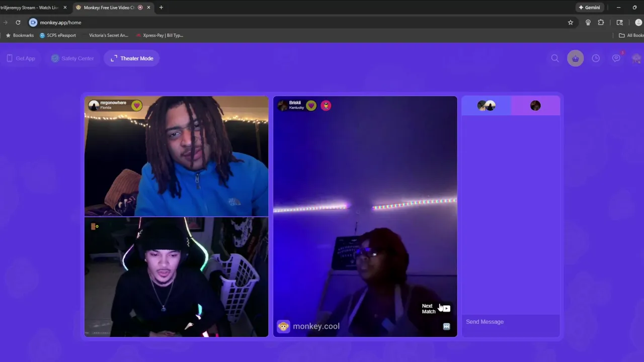Click the site info icon in address bar
The height and width of the screenshot is (362, 644).
pyautogui.click(x=33, y=23)
